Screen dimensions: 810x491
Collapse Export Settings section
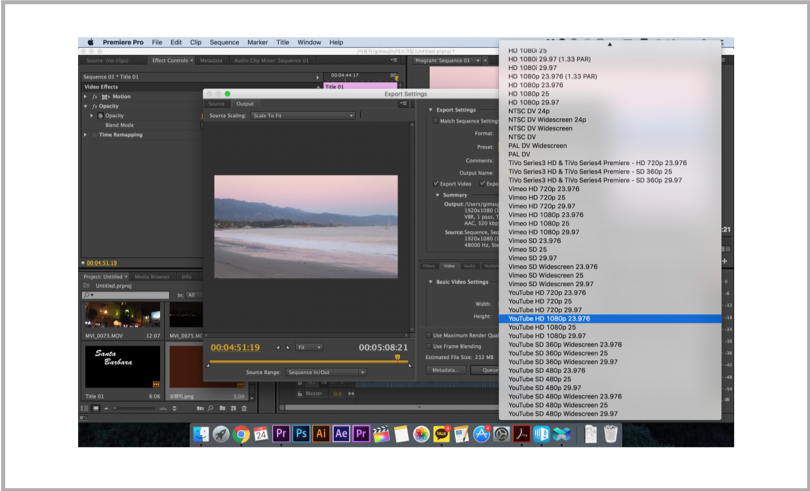tap(430, 110)
